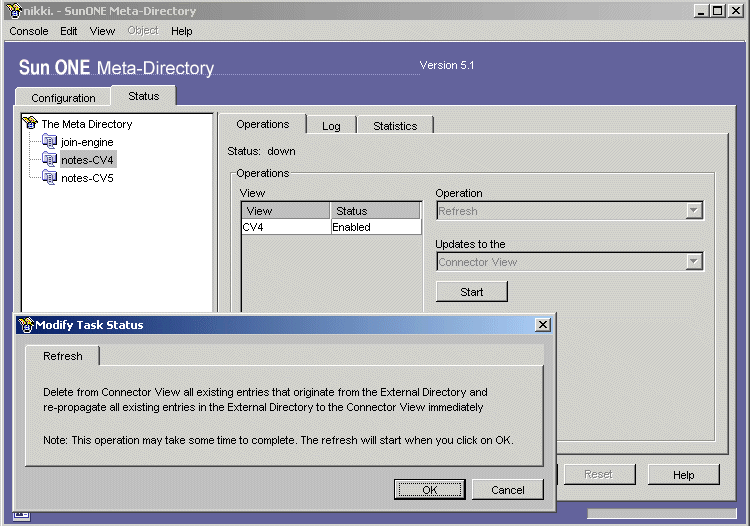The height and width of the screenshot is (526, 751).
Task: Click the Start button
Action: point(471,292)
